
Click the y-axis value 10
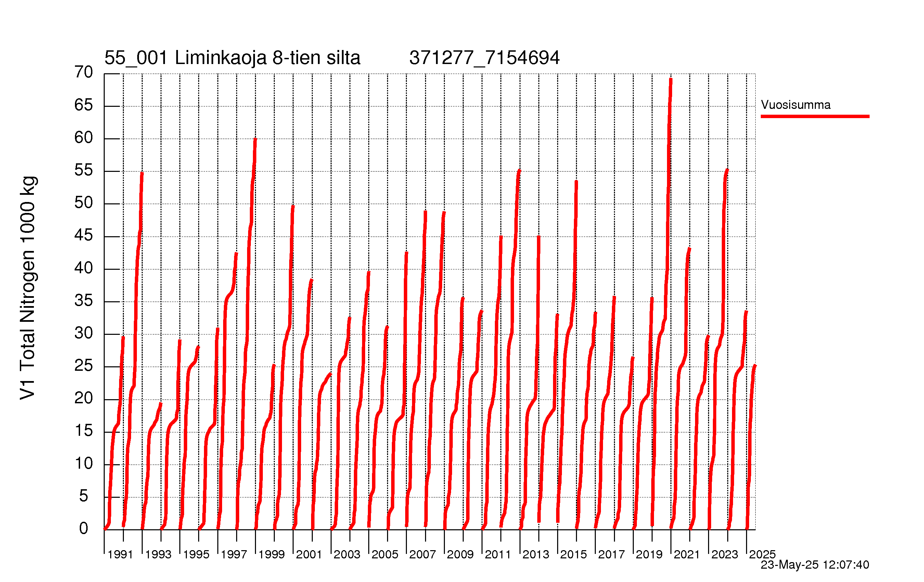pyautogui.click(x=84, y=463)
